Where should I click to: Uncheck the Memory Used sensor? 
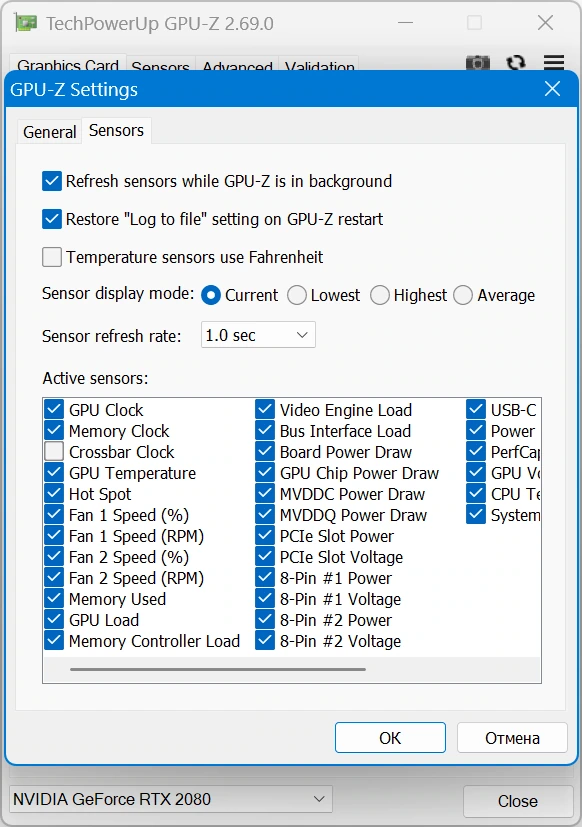[54, 599]
